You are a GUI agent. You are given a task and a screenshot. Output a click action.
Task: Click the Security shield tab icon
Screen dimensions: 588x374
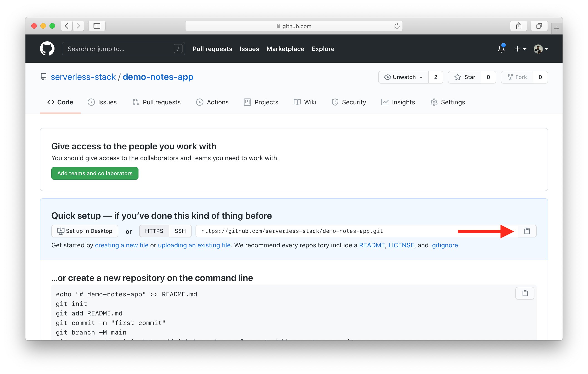tap(335, 102)
